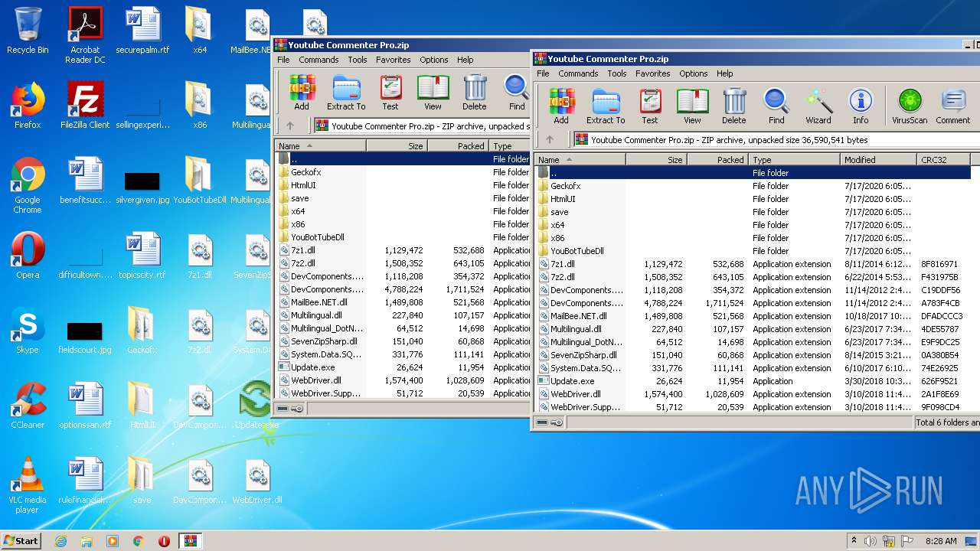Show hidden tray icons
The height and width of the screenshot is (551, 980).
853,541
